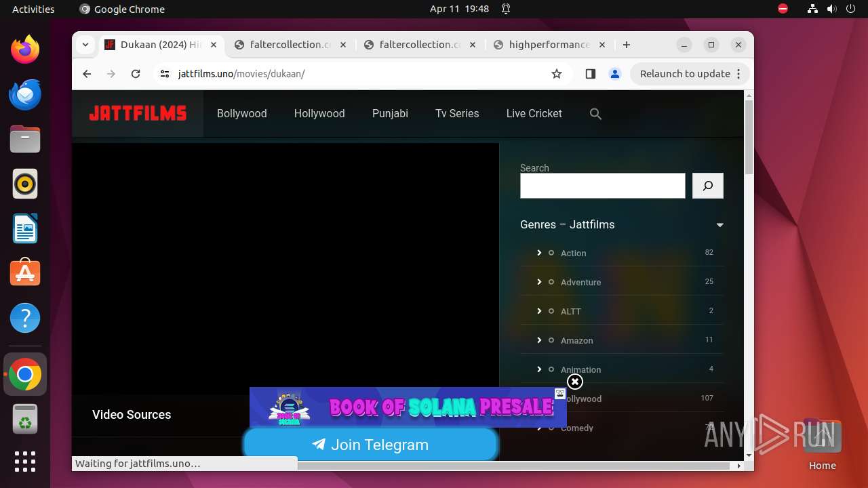This screenshot has height=488, width=868.
Task: Click the horizontal page scrollbar
Action: coord(515,466)
